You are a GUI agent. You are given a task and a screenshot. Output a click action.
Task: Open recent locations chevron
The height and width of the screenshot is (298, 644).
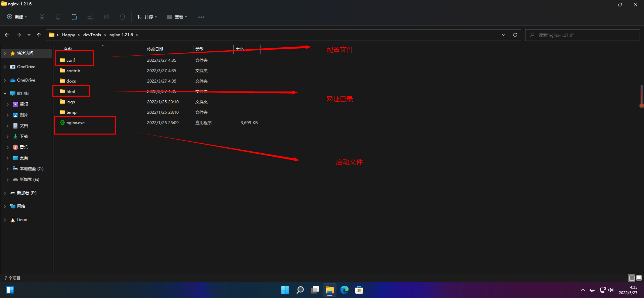click(x=29, y=35)
